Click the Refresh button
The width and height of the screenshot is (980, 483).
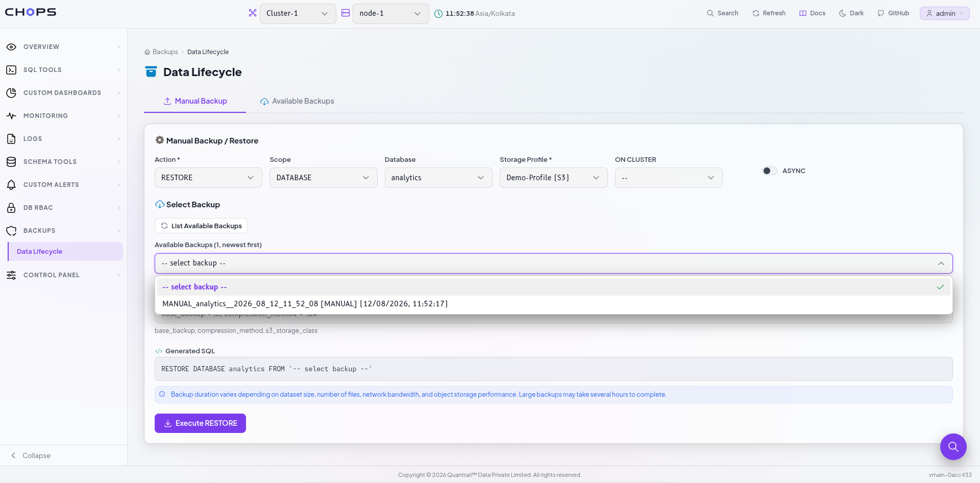(769, 13)
